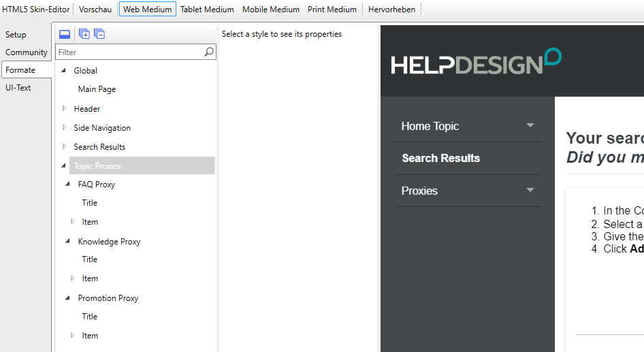Expand the Side Navigation node
644x352 pixels.
[65, 127]
